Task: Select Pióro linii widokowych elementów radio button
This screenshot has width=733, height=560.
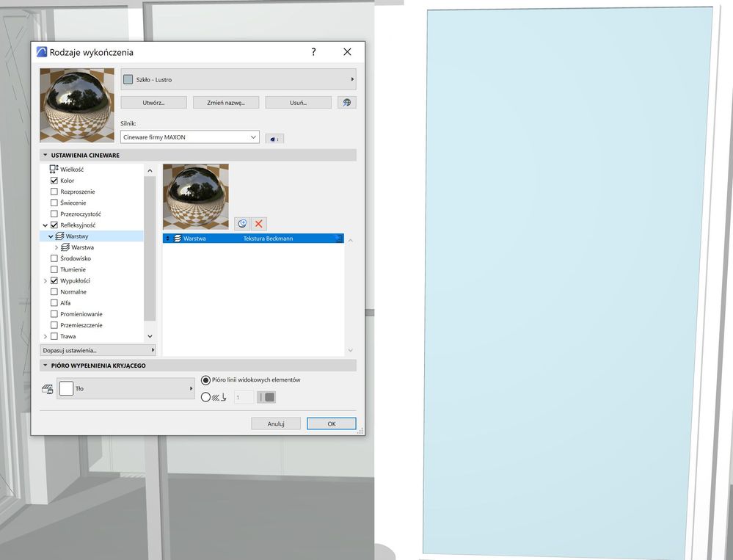Action: click(205, 380)
